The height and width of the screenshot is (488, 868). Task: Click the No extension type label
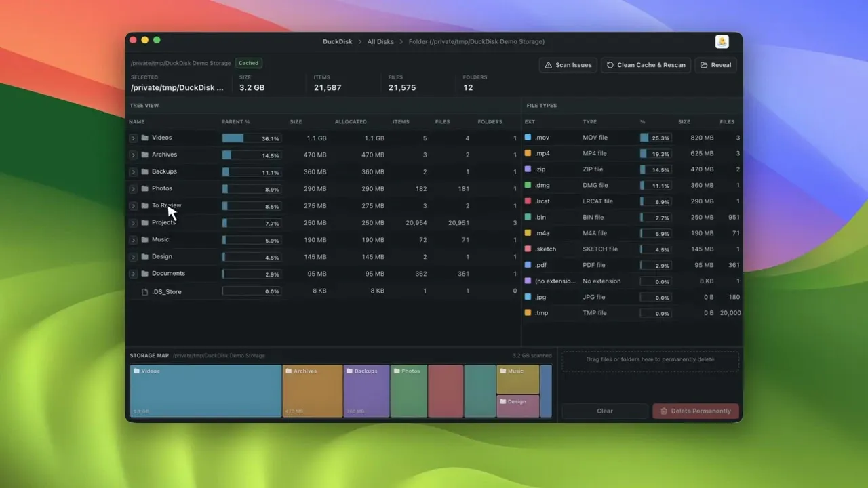pyautogui.click(x=601, y=281)
